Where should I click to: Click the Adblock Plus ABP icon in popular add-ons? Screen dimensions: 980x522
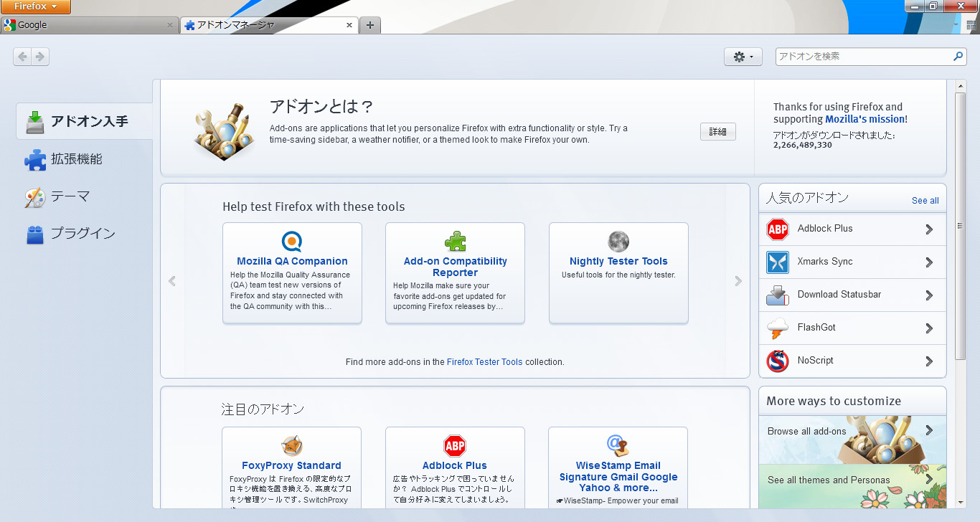pyautogui.click(x=778, y=229)
